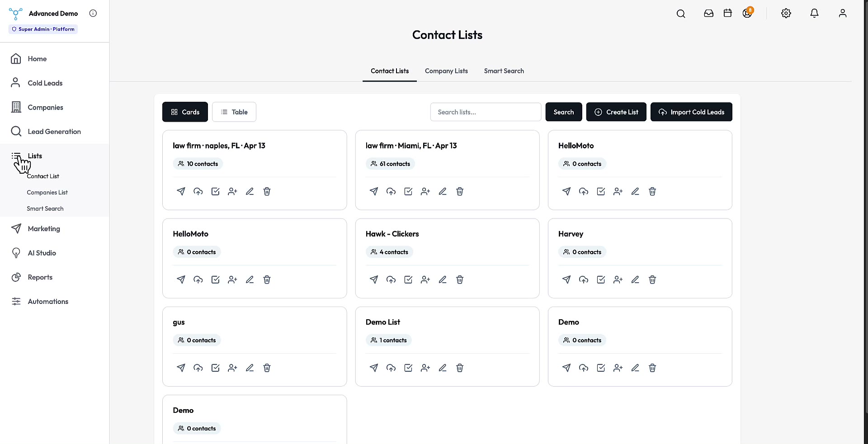Image resolution: width=868 pixels, height=444 pixels.
Task: Open Companies List sidebar sub-item
Action: coord(47,193)
